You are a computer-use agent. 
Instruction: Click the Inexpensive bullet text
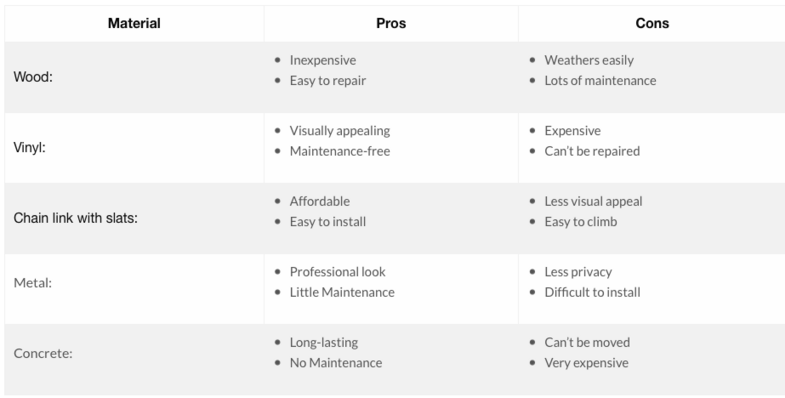[323, 60]
